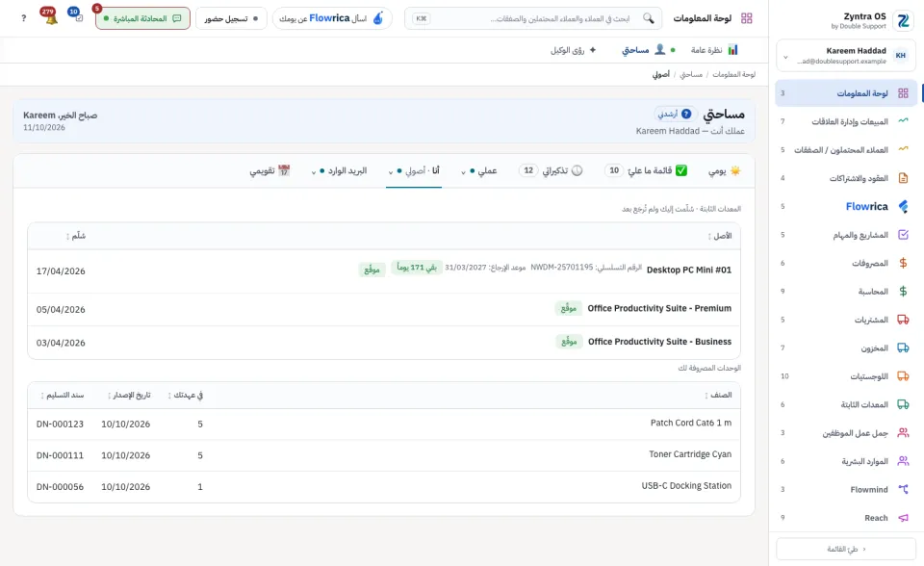Open the Office Productivity Suite - Business row

(x=384, y=343)
